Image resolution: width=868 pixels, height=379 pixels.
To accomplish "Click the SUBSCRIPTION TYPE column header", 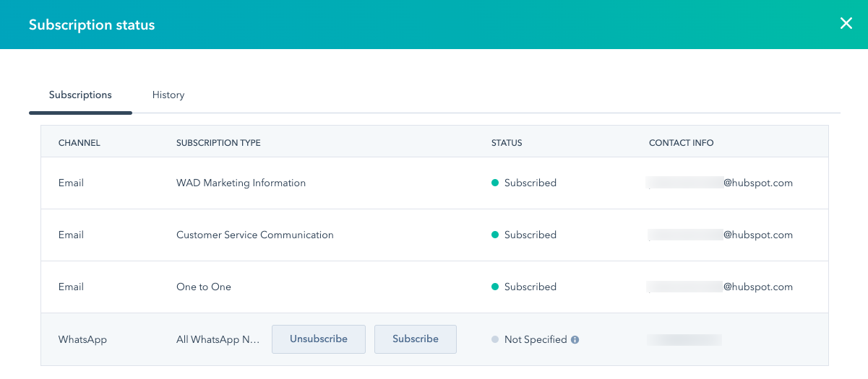I will point(218,143).
